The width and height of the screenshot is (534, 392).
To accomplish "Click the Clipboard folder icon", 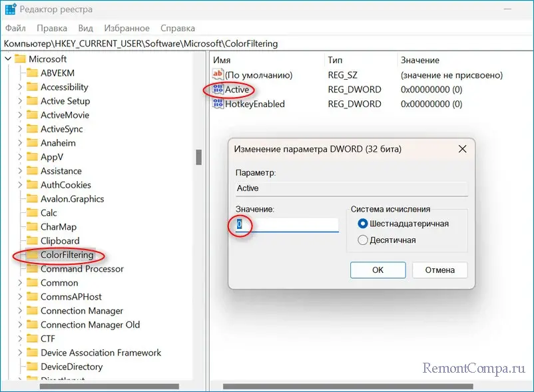I will (31, 241).
